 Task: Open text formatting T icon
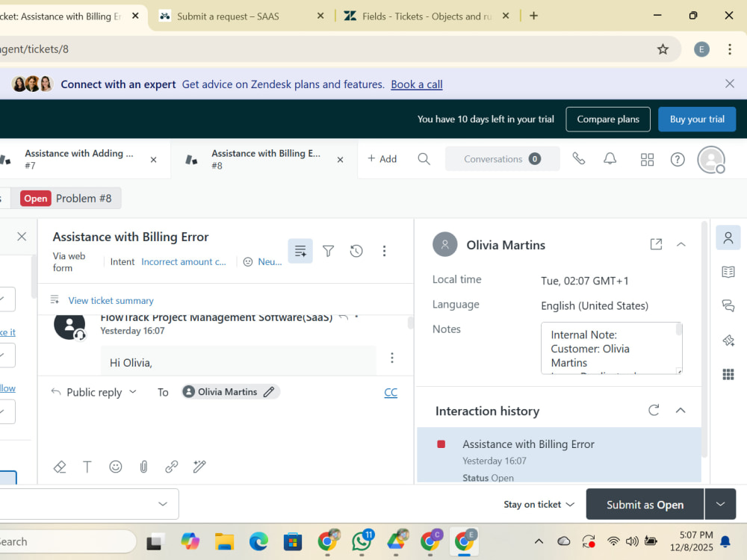point(87,467)
